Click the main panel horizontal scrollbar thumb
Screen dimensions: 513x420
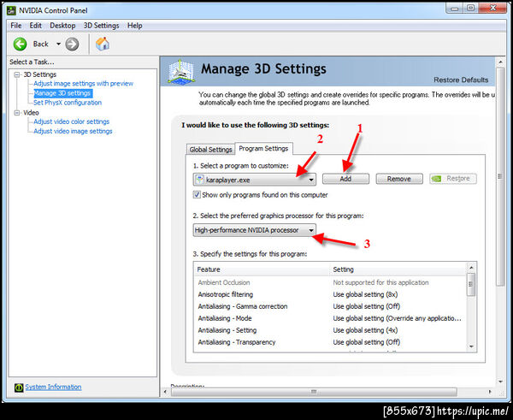click(x=314, y=392)
